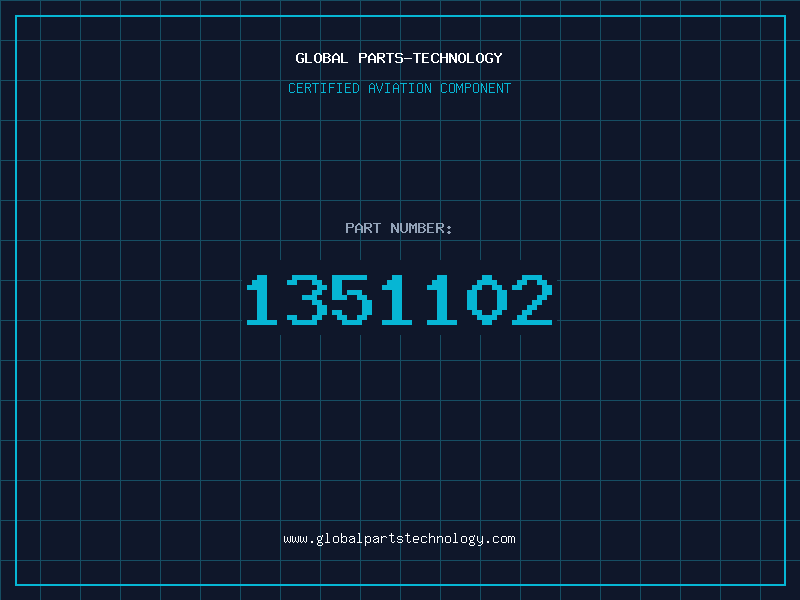Click the word technology inside the URL

443,539
